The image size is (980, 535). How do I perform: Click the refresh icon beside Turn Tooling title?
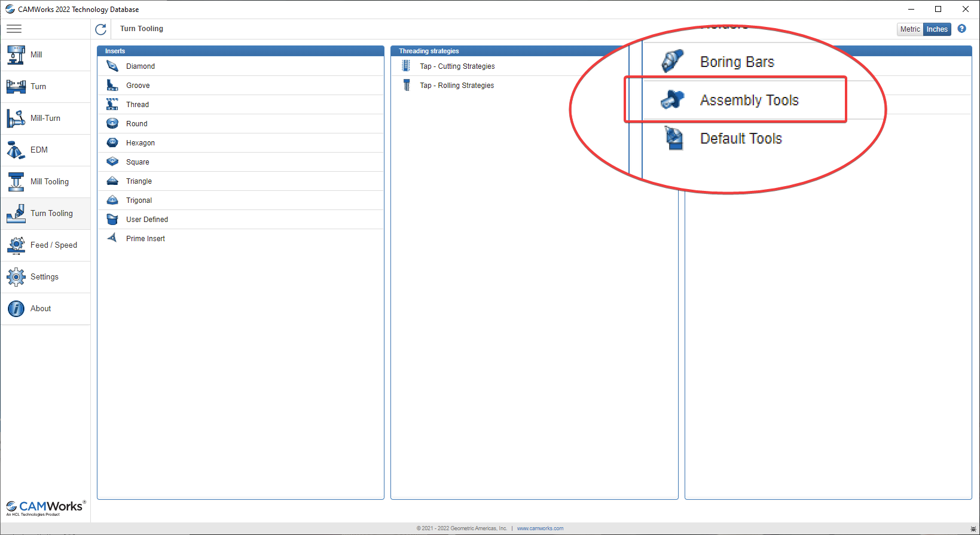click(101, 29)
